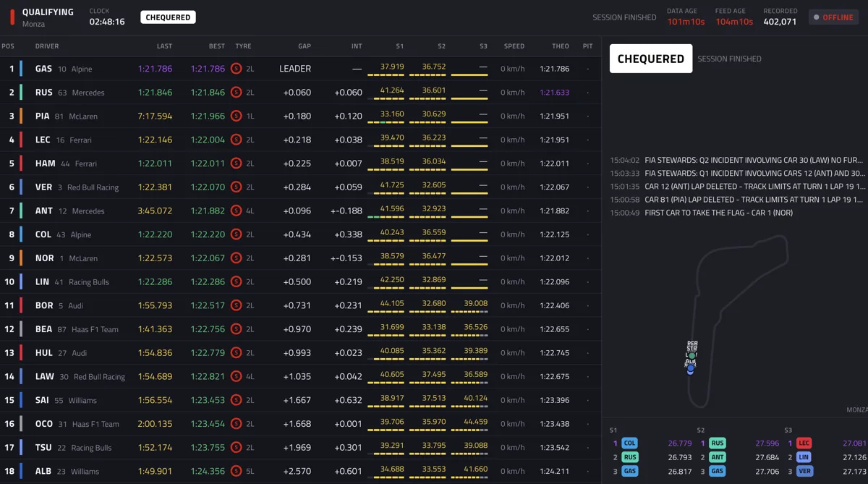Image resolution: width=868 pixels, height=484 pixels.
Task: Click the soft tyre icon in LIN row
Action: [x=236, y=281]
